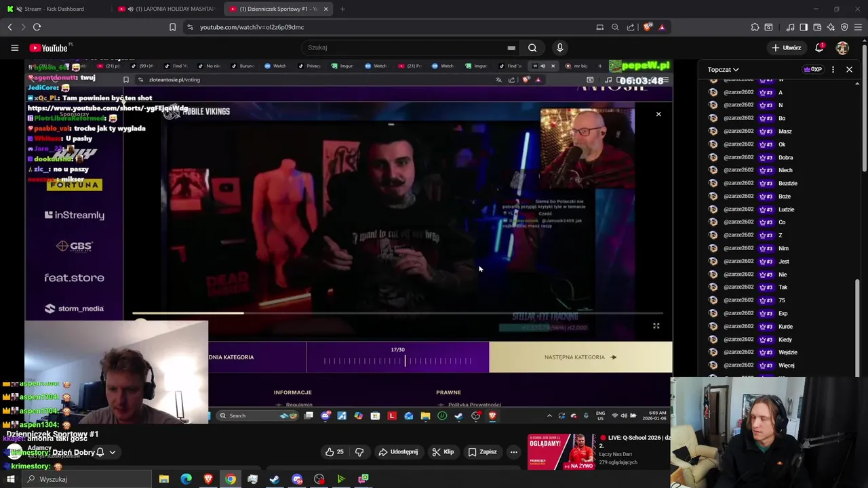Click the LIVE: Q-School 2026 title link
Image resolution: width=868 pixels, height=488 pixels.
635,442
